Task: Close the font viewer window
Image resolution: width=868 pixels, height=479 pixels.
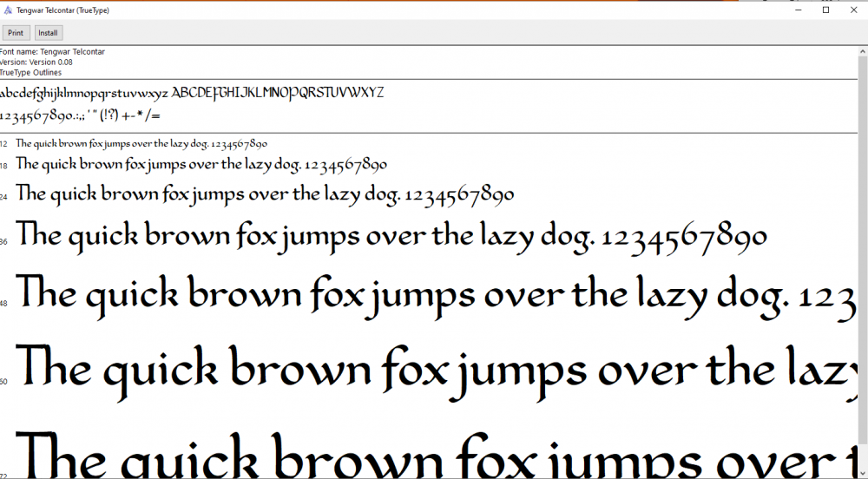Action: click(x=853, y=10)
